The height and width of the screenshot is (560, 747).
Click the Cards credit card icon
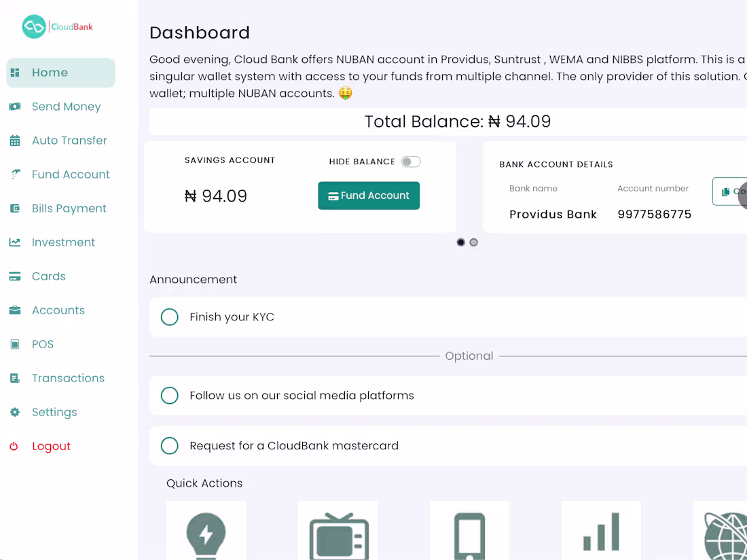pyautogui.click(x=15, y=276)
